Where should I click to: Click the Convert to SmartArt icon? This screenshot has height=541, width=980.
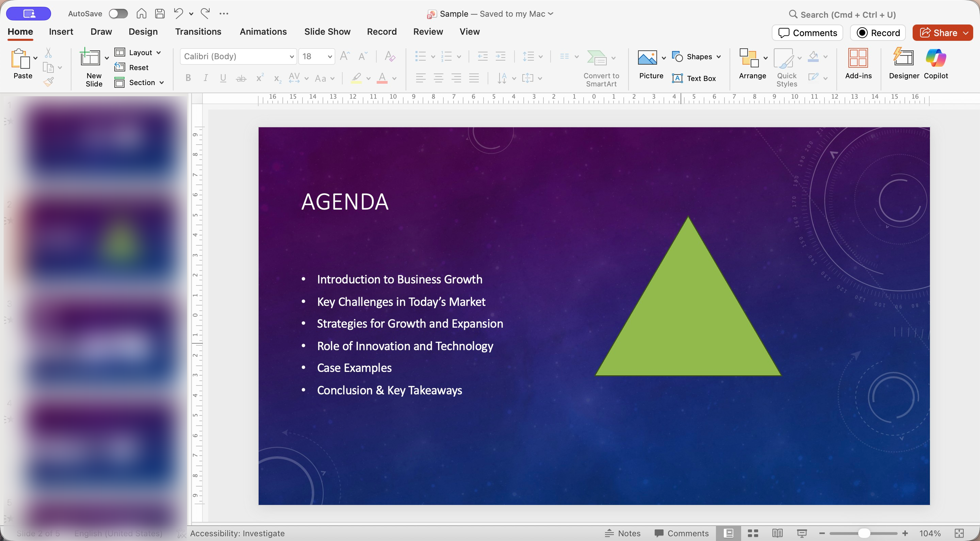point(597,58)
